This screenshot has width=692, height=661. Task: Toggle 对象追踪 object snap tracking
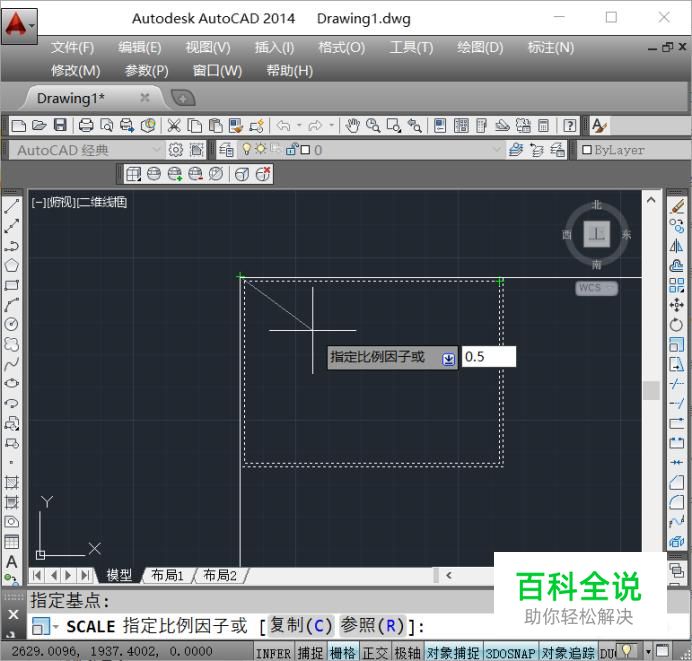click(x=568, y=653)
